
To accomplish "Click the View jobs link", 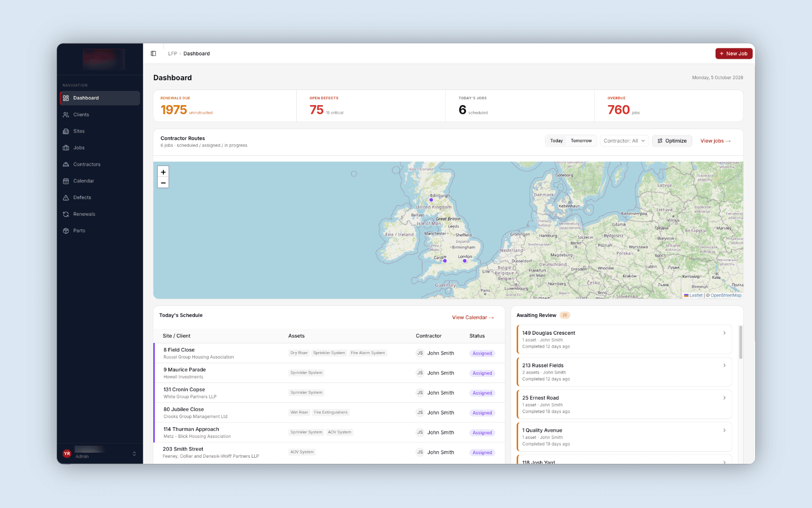I will [x=716, y=141].
